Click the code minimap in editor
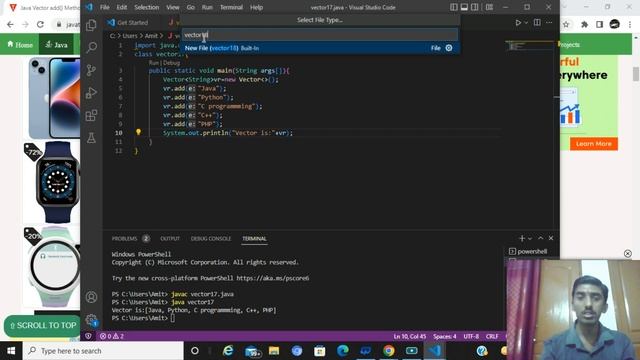 (529, 45)
